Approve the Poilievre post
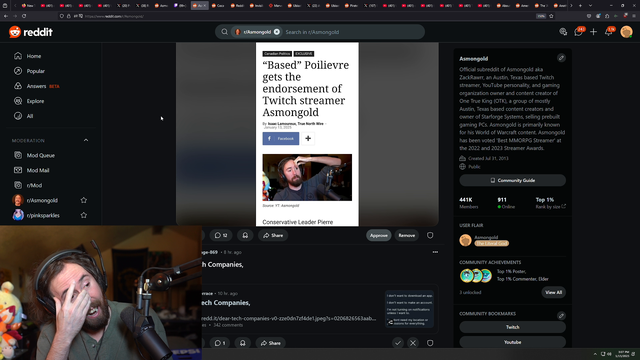Image resolution: width=640 pixels, height=360 pixels. pyautogui.click(x=378, y=235)
